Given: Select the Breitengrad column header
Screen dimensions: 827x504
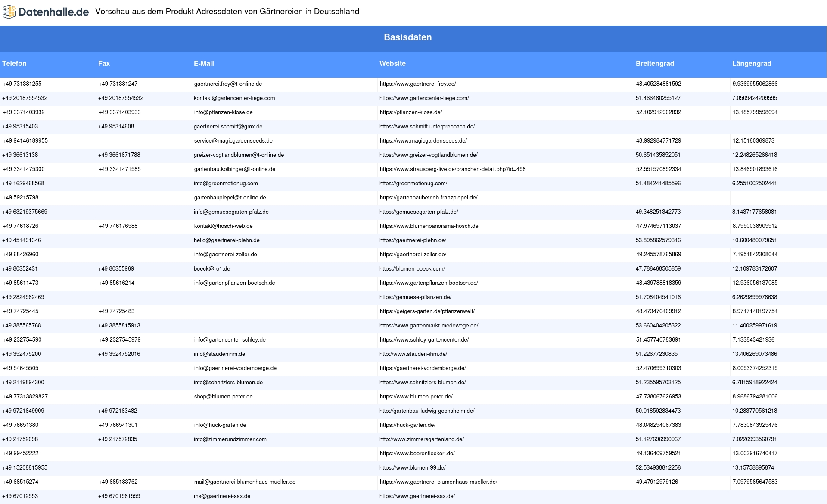Looking at the screenshot, I should (655, 63).
